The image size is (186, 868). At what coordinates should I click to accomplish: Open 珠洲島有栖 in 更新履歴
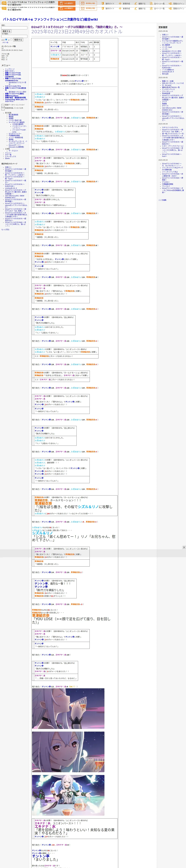point(166,93)
